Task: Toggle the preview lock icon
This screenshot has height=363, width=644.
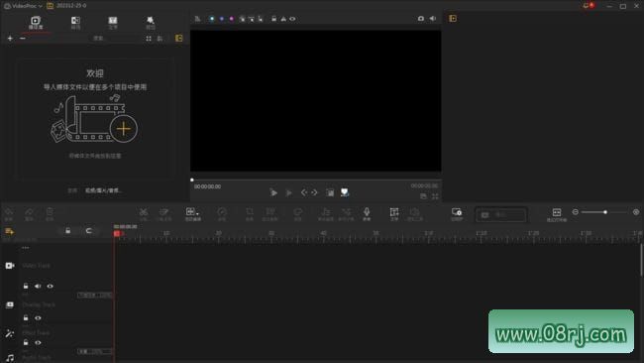Action: [x=273, y=19]
